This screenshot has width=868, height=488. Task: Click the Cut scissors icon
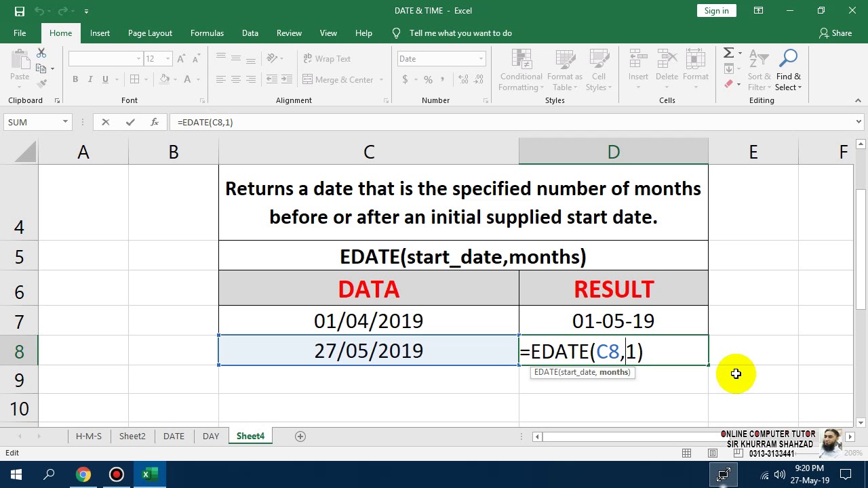click(x=41, y=53)
